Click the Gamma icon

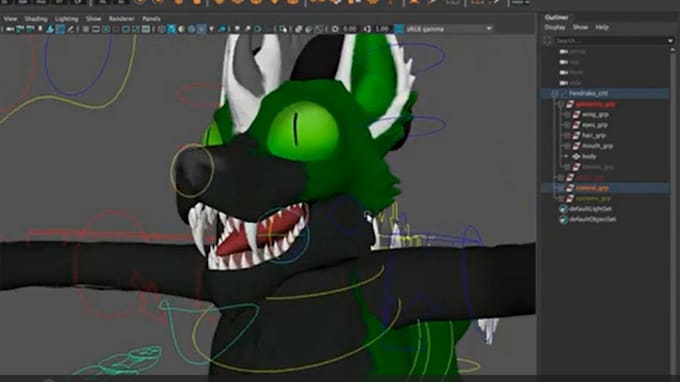coord(367,29)
